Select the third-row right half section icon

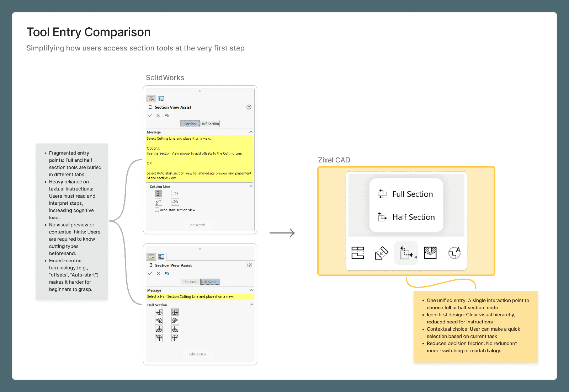pyautogui.click(x=175, y=329)
